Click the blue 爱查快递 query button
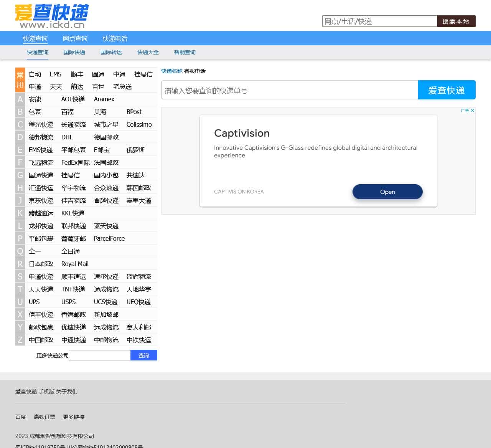The width and height of the screenshot is (491, 448). pyautogui.click(x=447, y=90)
